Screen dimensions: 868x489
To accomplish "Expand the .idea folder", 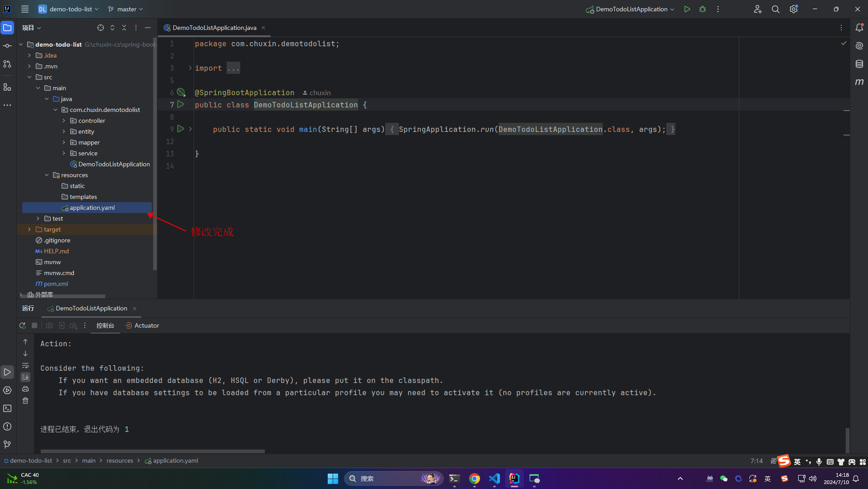I will 29,55.
